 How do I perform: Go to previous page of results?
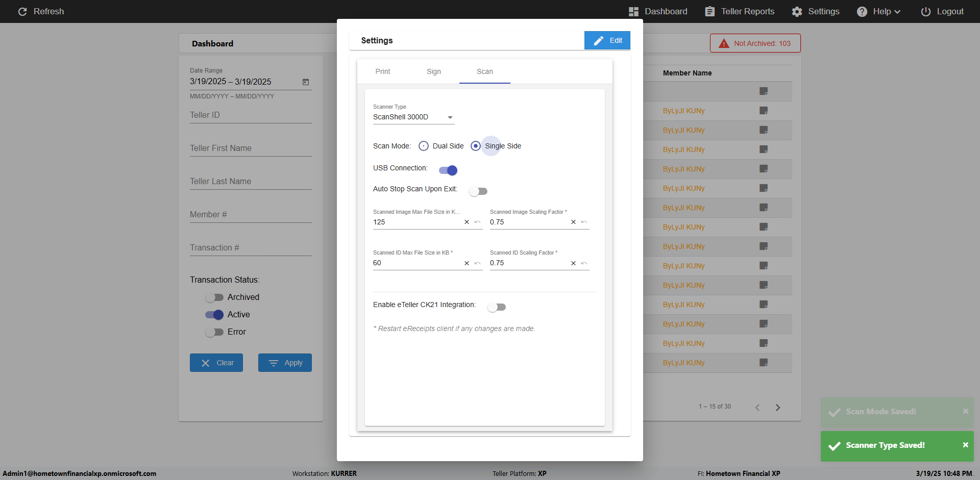[757, 408]
